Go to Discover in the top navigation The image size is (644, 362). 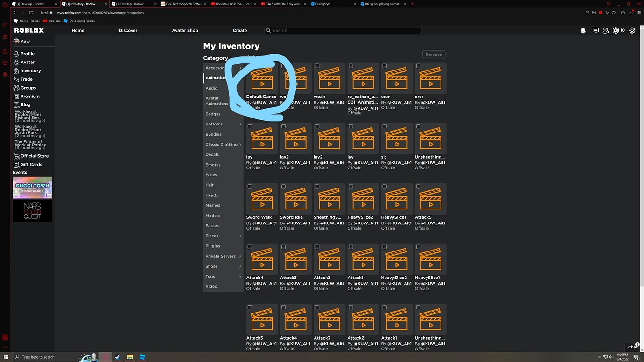point(128,30)
